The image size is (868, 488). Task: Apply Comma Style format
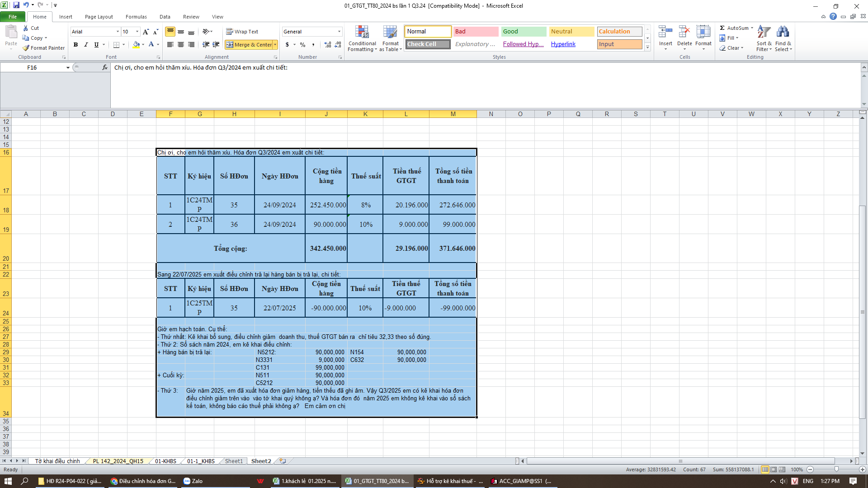(313, 45)
